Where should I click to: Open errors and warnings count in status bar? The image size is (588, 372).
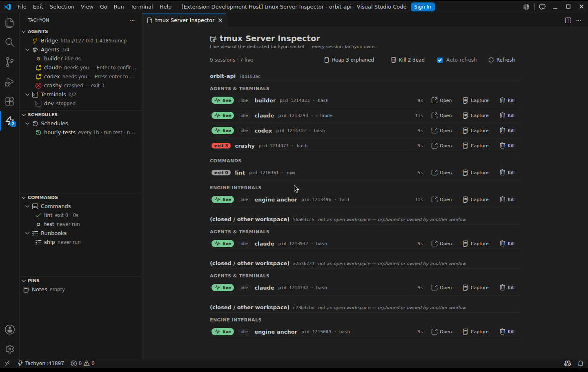83,363
